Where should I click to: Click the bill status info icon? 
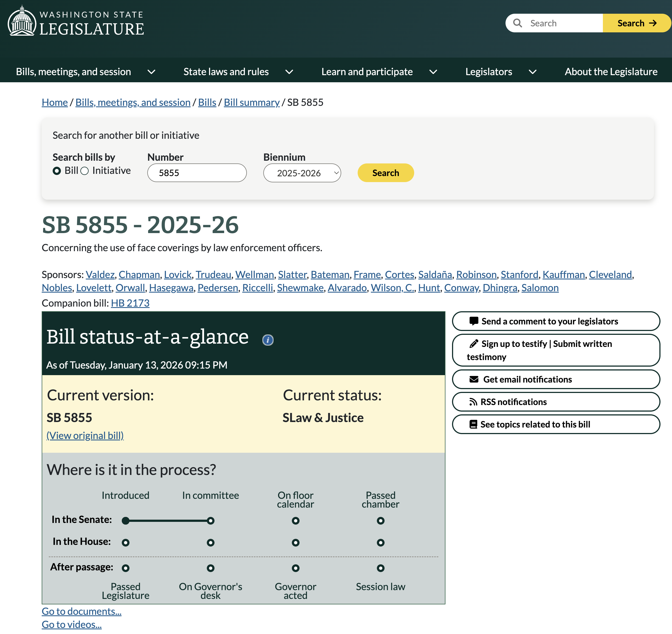point(268,340)
